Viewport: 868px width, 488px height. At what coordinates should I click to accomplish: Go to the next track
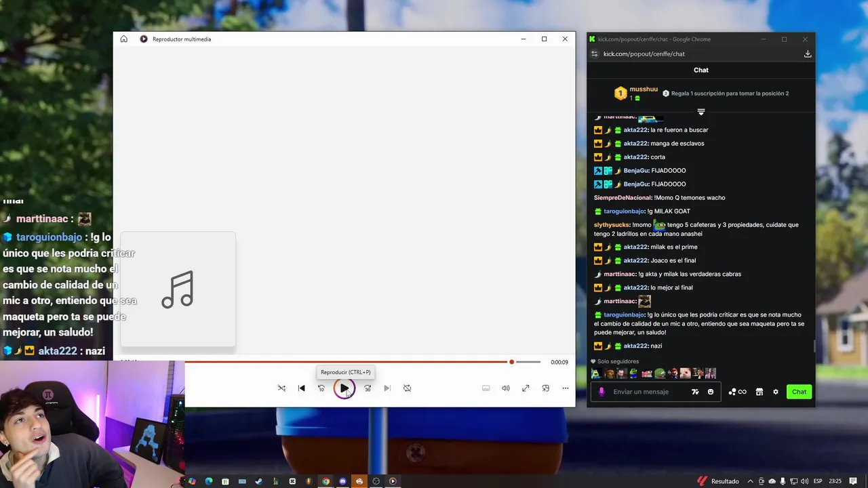pos(387,388)
